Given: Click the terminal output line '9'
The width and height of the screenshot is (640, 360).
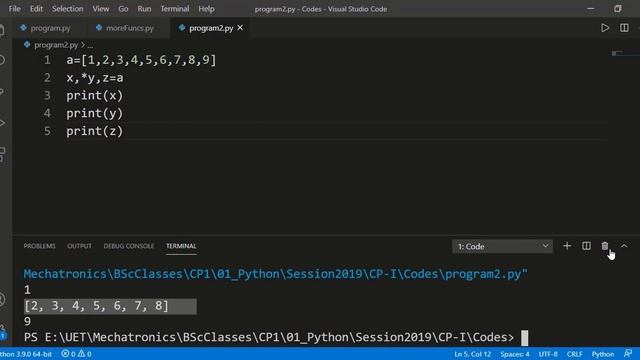Looking at the screenshot, I should pyautogui.click(x=27, y=322).
